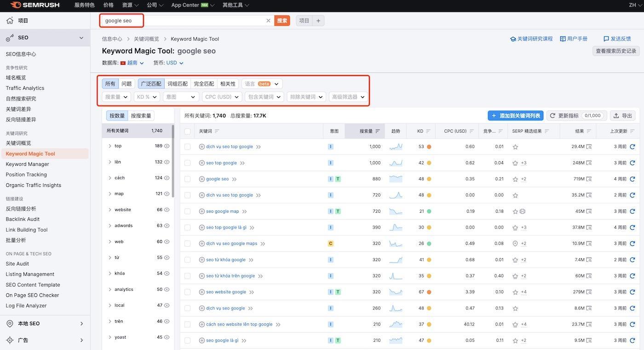Click the SEMRUSH logo
644x350 pixels.
pos(31,5)
